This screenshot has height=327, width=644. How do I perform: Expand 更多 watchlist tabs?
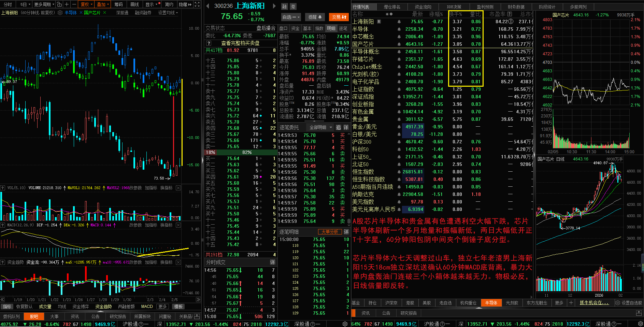[x=559, y=303]
